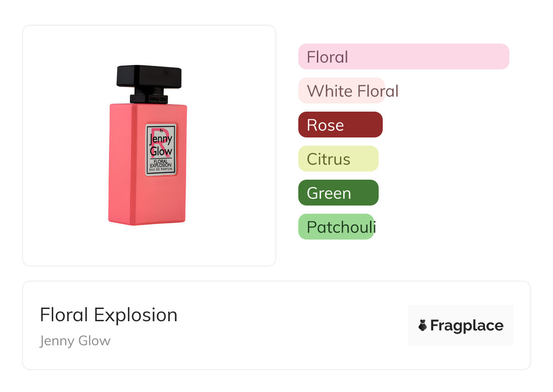This screenshot has width=553, height=392.
Task: Open the Jenny Glow brand link
Action: coord(75,341)
